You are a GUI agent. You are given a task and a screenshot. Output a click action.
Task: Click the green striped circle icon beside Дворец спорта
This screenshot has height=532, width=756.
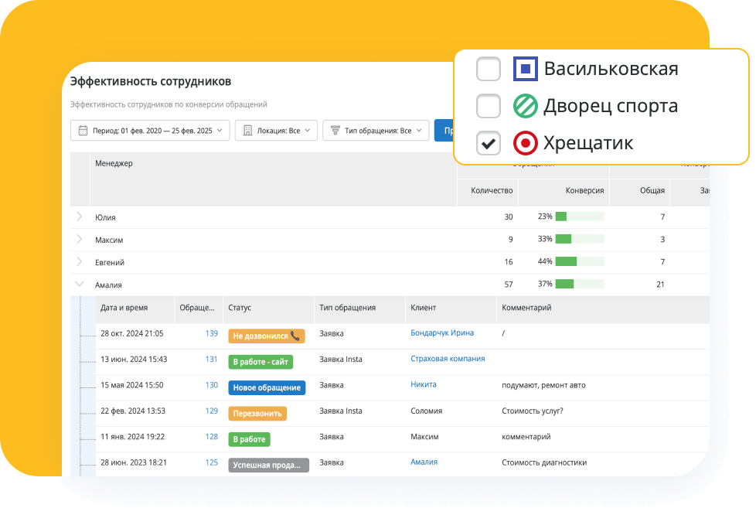pos(526,106)
